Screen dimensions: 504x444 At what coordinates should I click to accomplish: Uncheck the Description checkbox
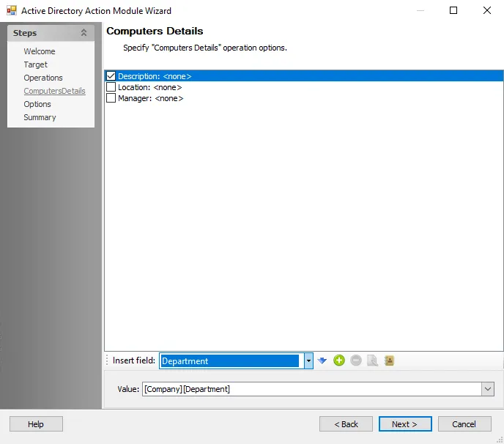[111, 76]
